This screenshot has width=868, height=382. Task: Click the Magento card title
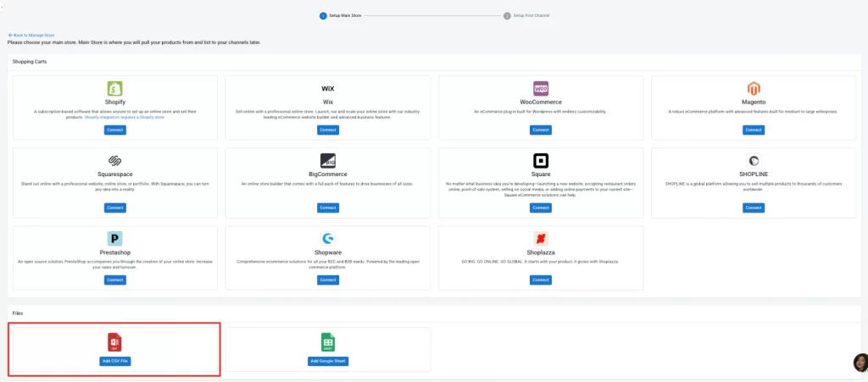pos(754,102)
